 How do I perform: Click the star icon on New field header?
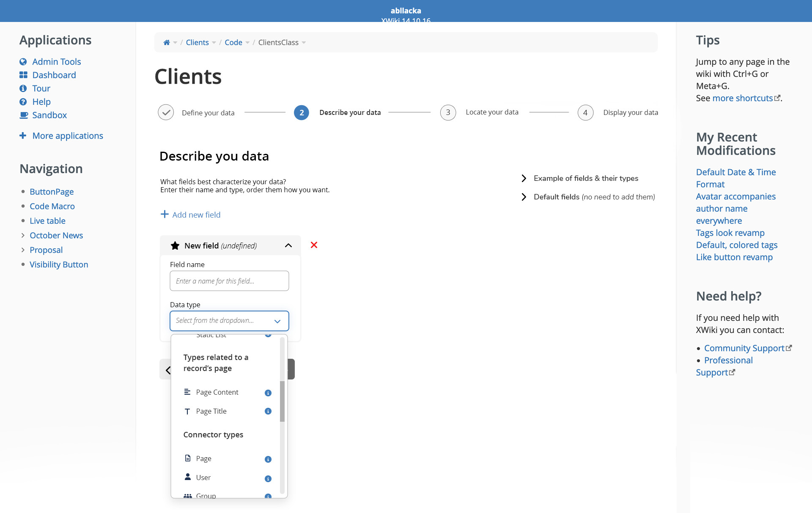point(175,246)
